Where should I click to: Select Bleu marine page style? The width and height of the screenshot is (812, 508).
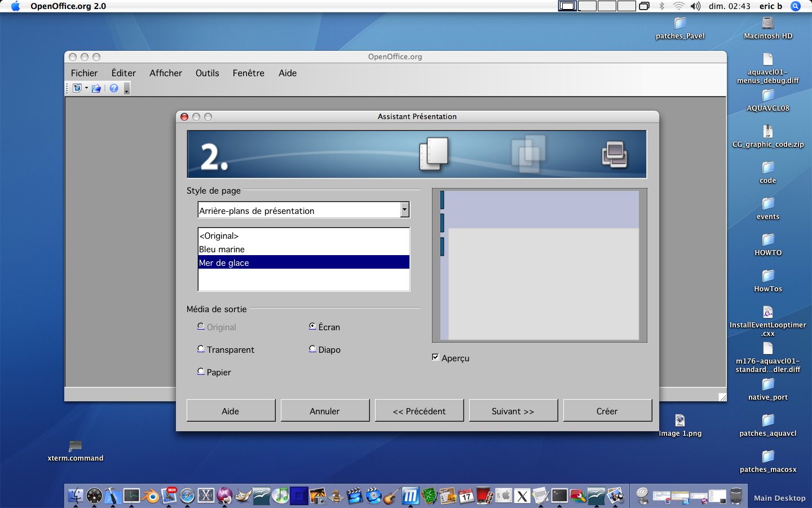point(303,249)
